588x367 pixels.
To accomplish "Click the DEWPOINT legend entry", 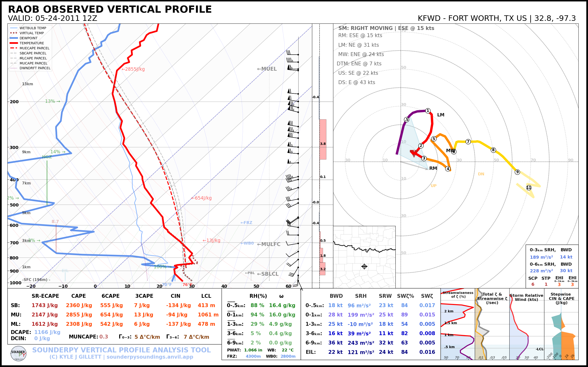I will (x=29, y=38).
